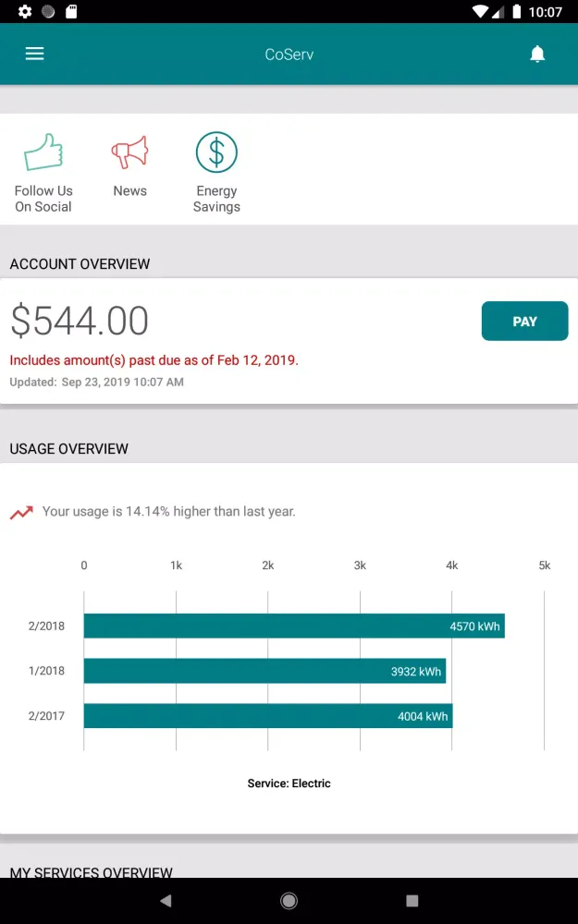Open the Energy Savings dollar icon
This screenshot has height=924, width=578.
point(216,152)
